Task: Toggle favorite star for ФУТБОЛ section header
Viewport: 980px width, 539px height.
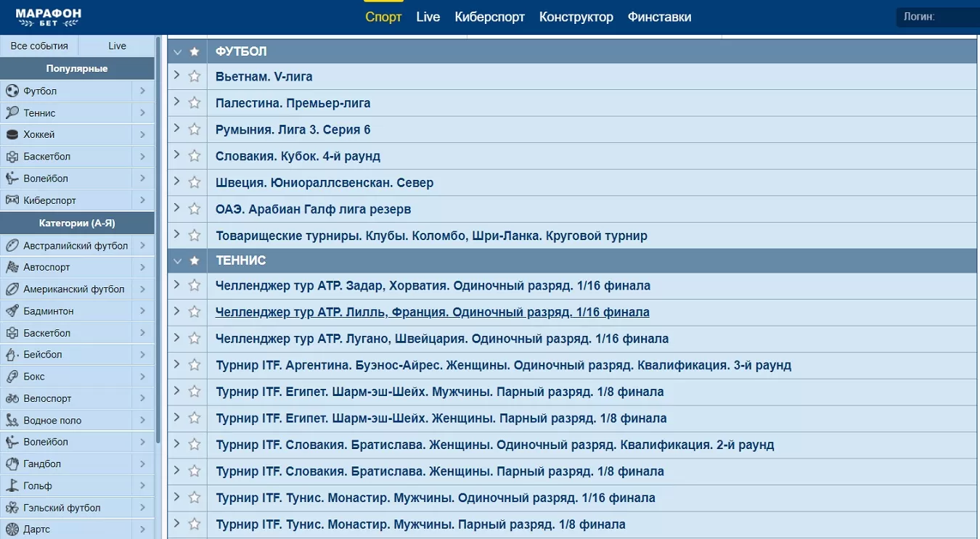Action: 194,52
